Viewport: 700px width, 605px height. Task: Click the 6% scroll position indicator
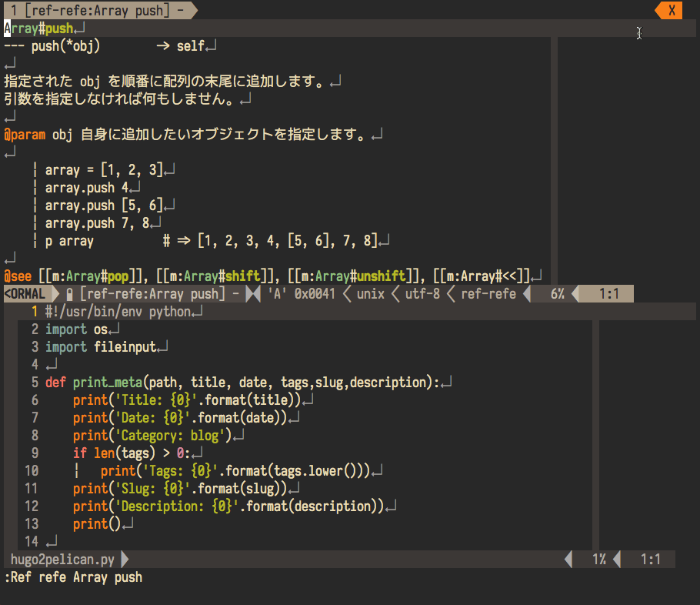557,294
